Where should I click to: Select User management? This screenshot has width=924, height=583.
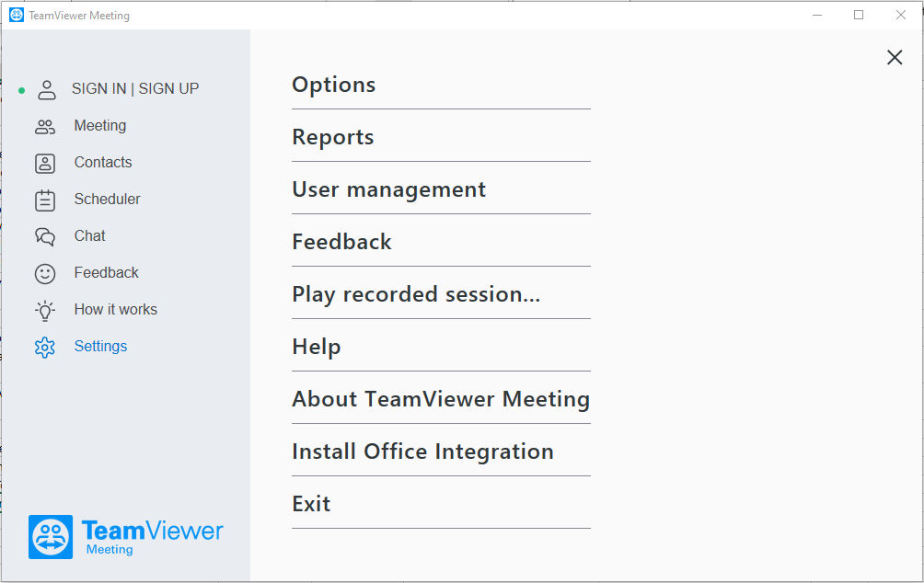[389, 189]
